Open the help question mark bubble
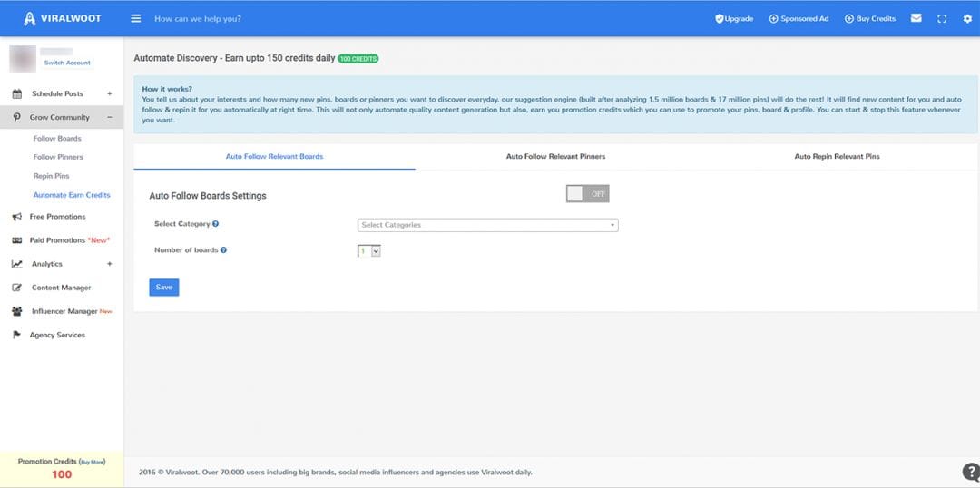This screenshot has height=488, width=980. coord(970,471)
